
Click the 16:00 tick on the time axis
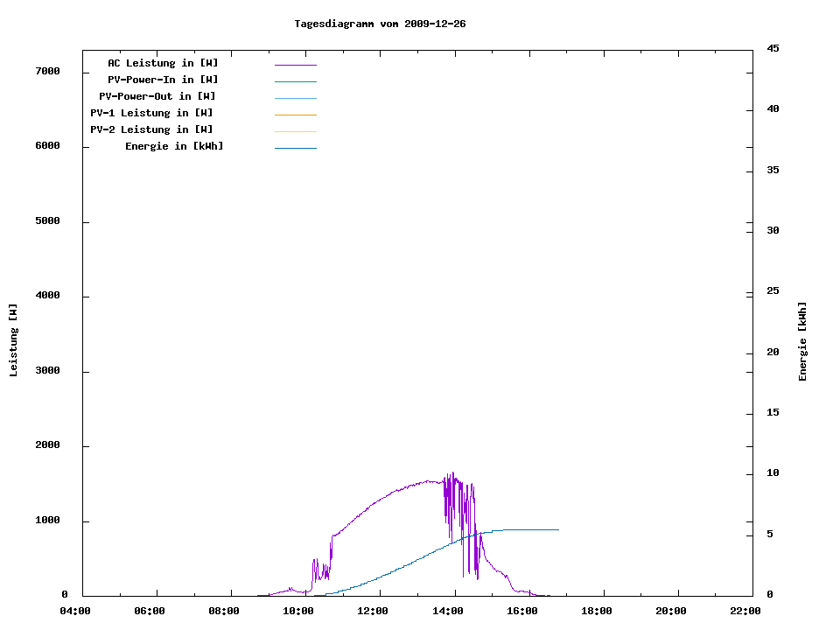click(x=522, y=612)
